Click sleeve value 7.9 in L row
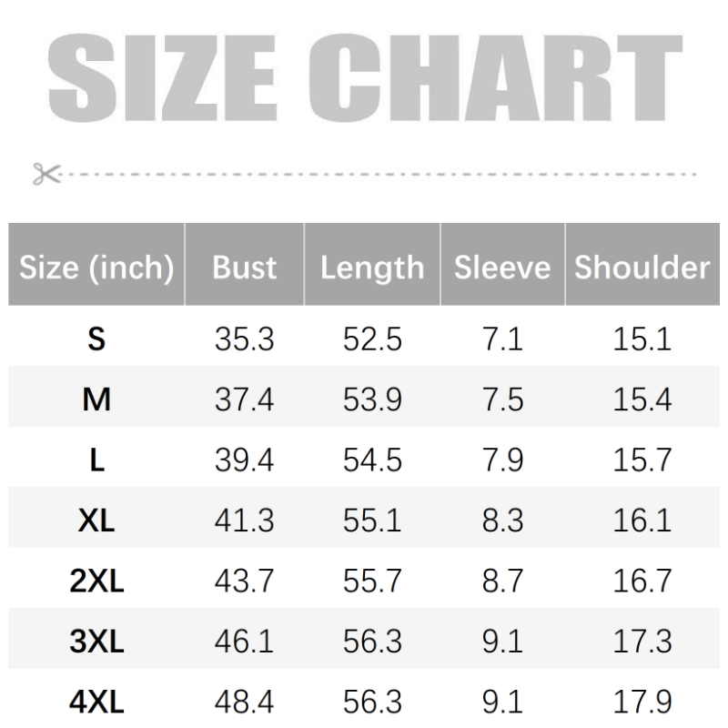728x728 pixels. 502,460
